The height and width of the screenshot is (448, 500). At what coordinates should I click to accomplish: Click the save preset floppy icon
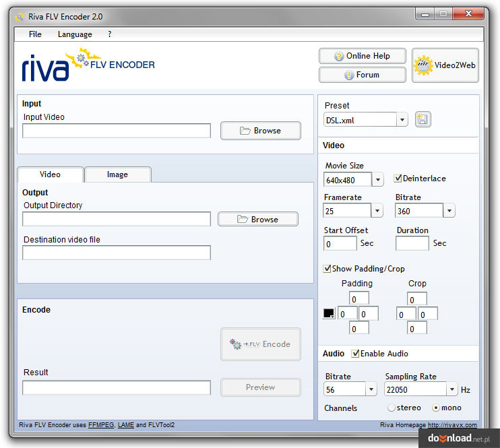point(423,119)
